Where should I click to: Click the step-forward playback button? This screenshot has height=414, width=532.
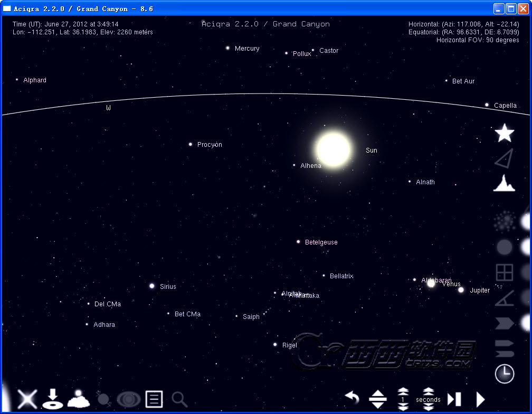coord(454,399)
